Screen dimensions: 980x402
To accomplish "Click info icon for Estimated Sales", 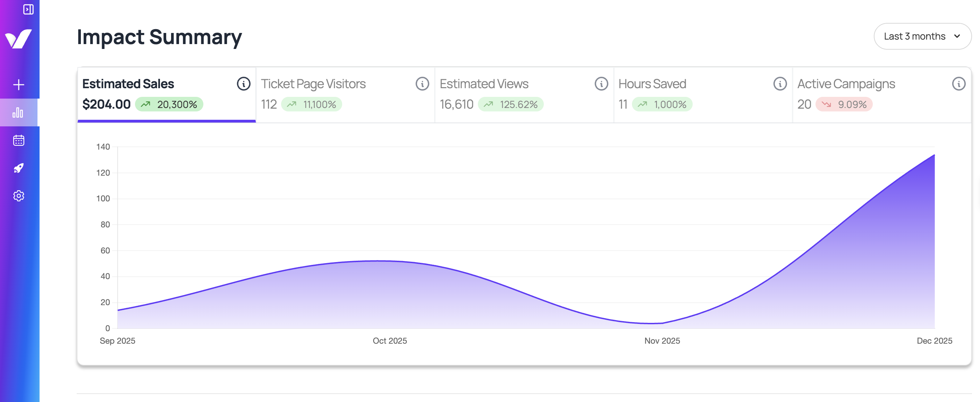I will click(x=244, y=84).
